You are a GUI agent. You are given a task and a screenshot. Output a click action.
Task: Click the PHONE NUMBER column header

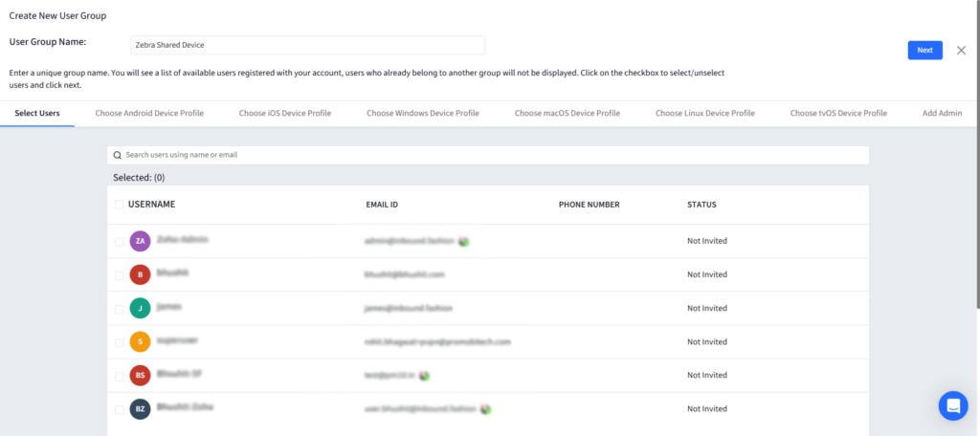pos(589,205)
